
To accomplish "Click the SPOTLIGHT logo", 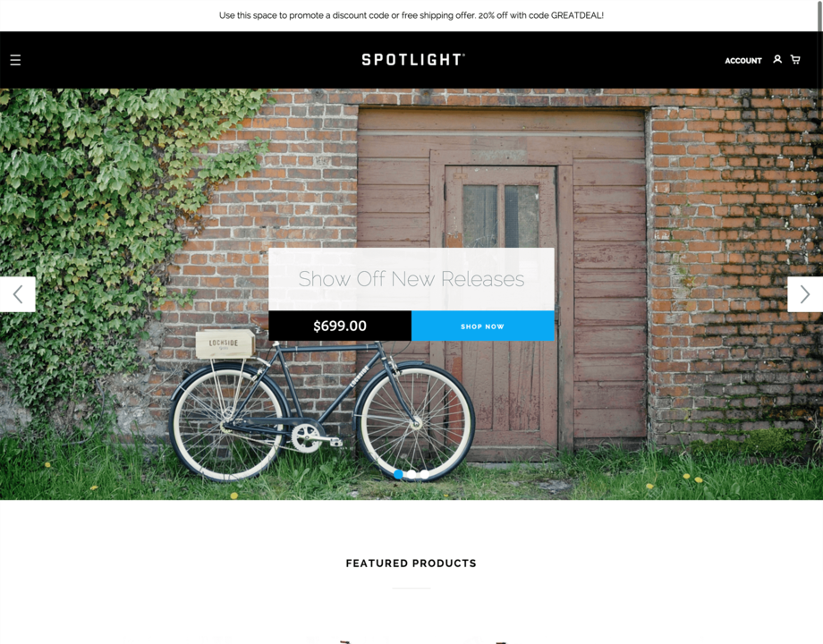I will click(x=413, y=60).
